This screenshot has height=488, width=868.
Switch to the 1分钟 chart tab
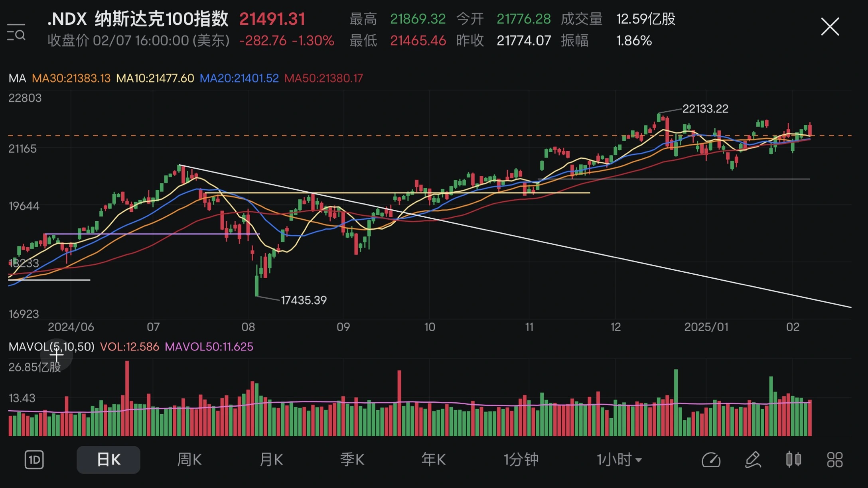(521, 460)
